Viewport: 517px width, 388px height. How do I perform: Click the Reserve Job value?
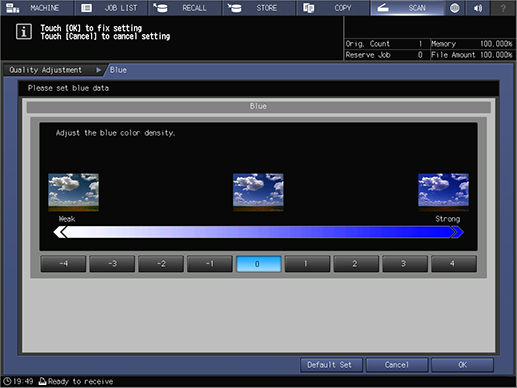(420, 55)
